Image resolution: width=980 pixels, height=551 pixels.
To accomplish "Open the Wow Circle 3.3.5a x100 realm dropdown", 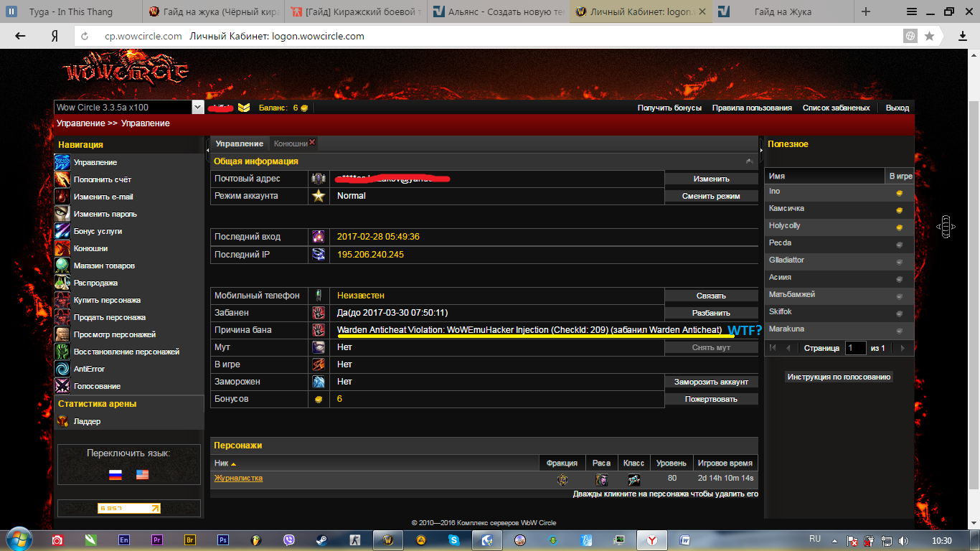I will (x=198, y=108).
